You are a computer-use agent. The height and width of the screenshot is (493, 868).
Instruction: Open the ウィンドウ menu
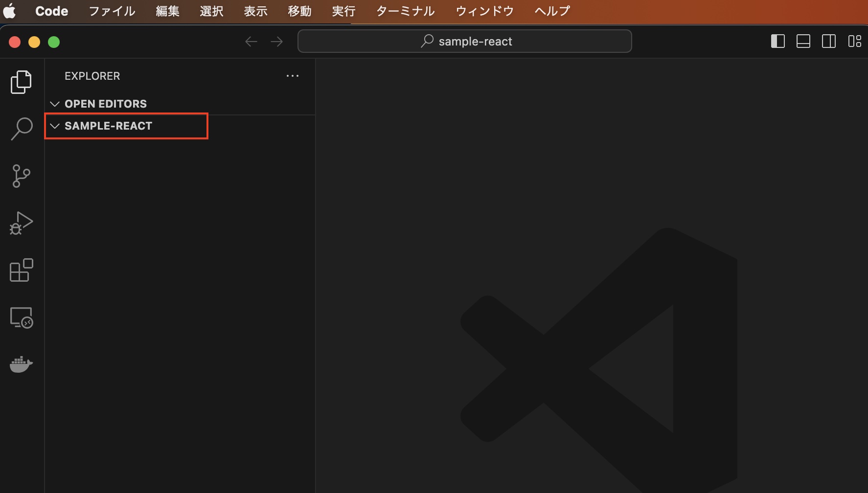[x=485, y=11]
